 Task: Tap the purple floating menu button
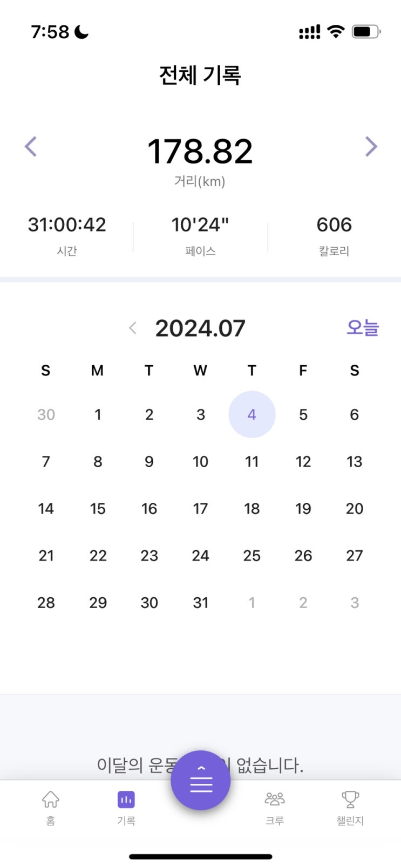point(201,780)
